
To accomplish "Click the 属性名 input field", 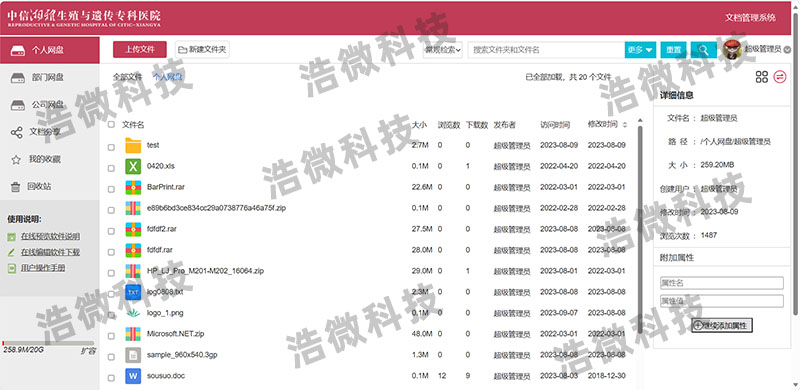I will tap(721, 283).
